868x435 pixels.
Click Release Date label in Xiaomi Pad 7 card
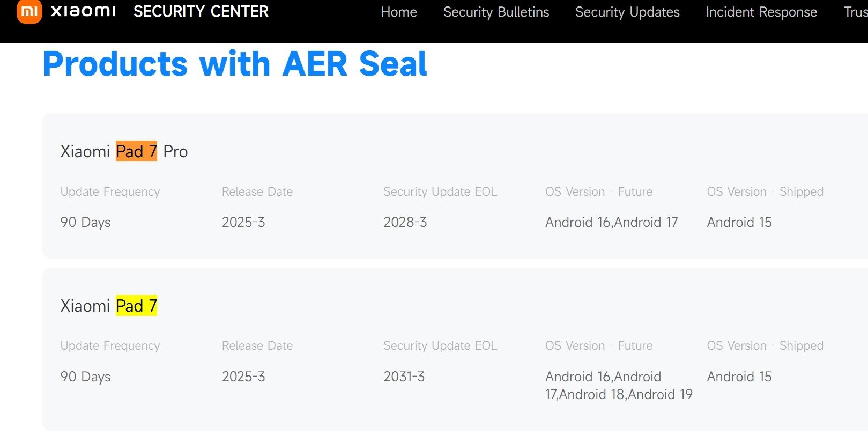point(257,345)
